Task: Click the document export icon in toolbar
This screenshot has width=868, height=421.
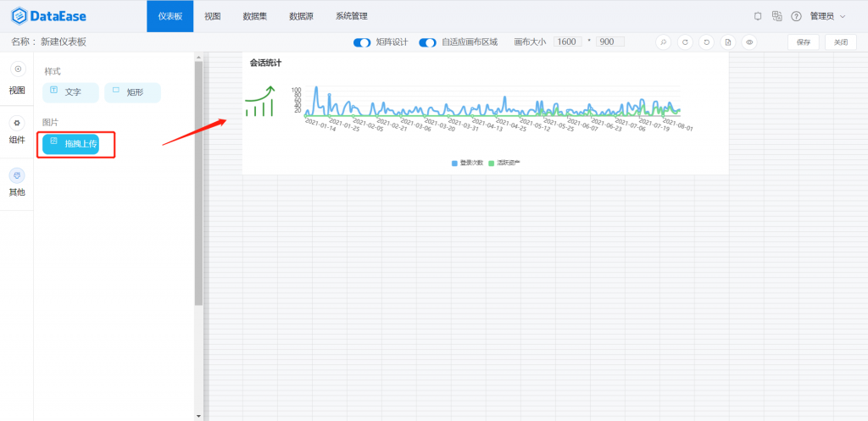Action: (x=728, y=42)
